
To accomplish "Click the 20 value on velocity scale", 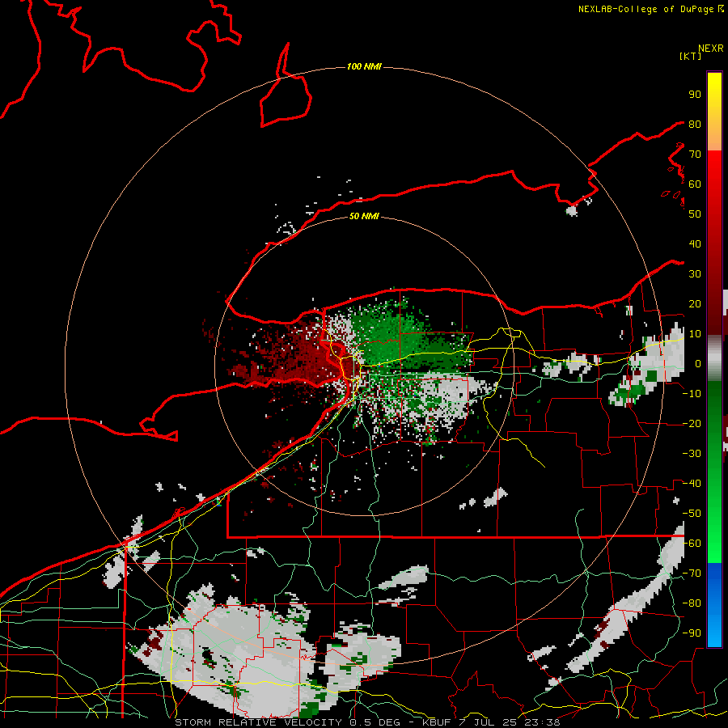I will click(x=695, y=303).
